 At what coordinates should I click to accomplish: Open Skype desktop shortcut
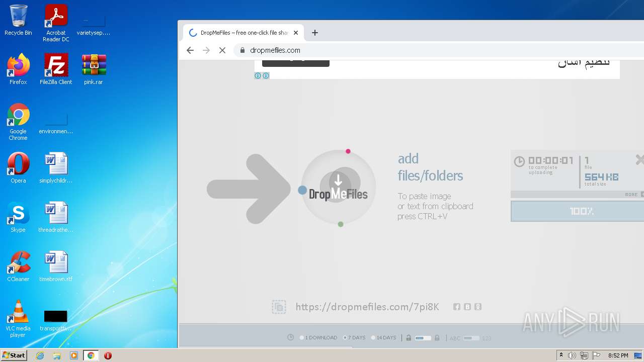pyautogui.click(x=18, y=217)
